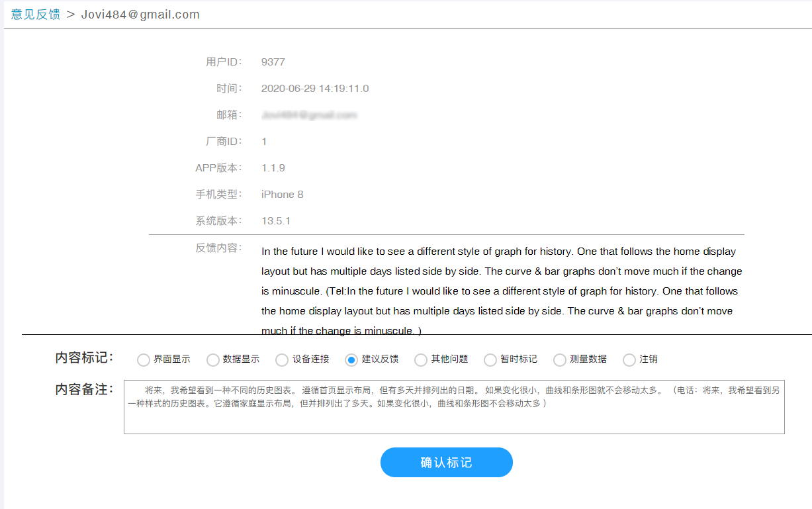
Task: Focus the 内容备注 notes text area
Action: [x=454, y=407]
